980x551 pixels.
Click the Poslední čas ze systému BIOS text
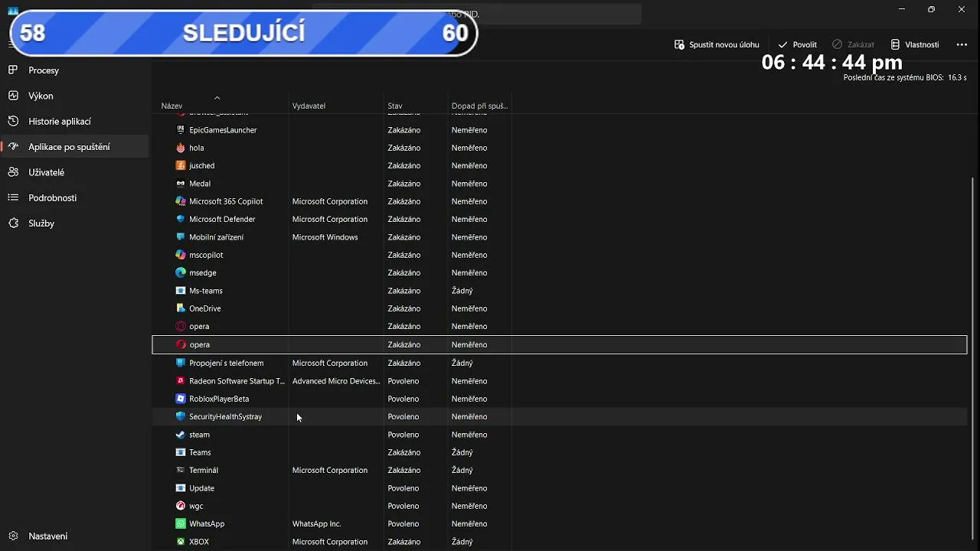(905, 78)
